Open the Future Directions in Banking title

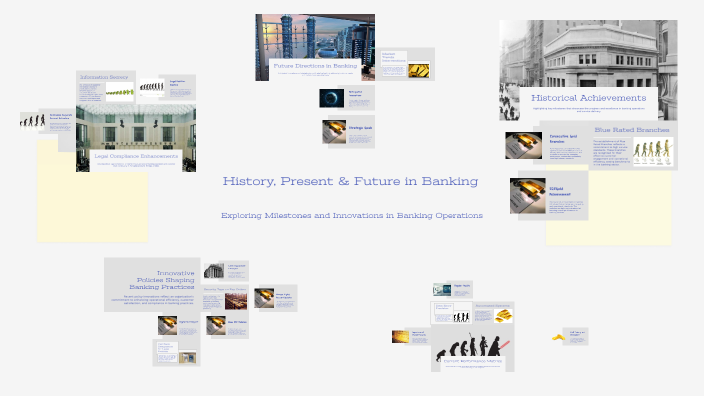coord(315,66)
